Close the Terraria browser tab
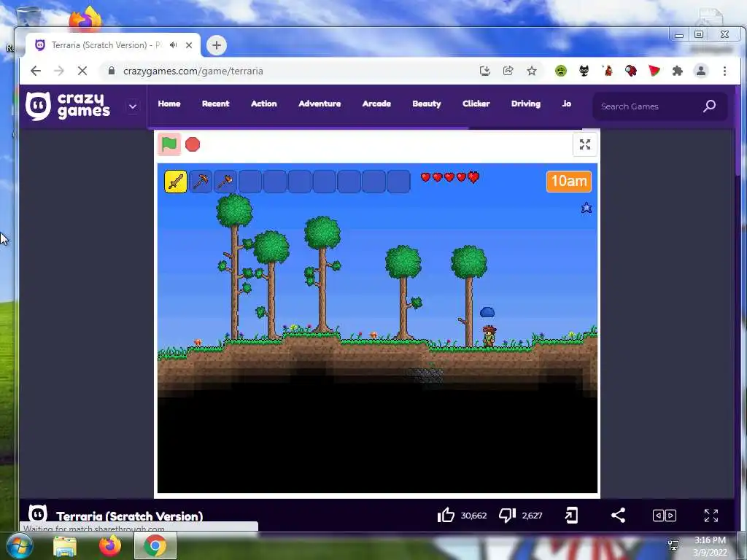 pyautogui.click(x=189, y=44)
